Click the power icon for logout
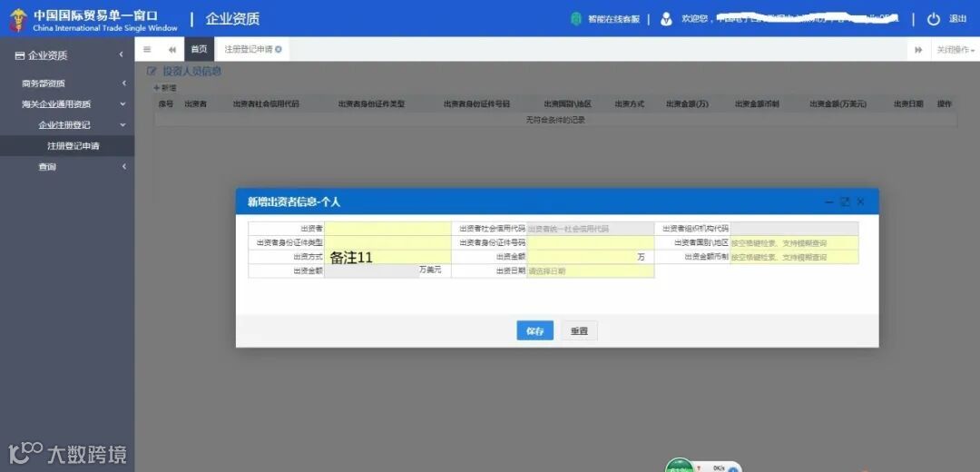Viewport: 980px width, 472px height. pos(933,19)
